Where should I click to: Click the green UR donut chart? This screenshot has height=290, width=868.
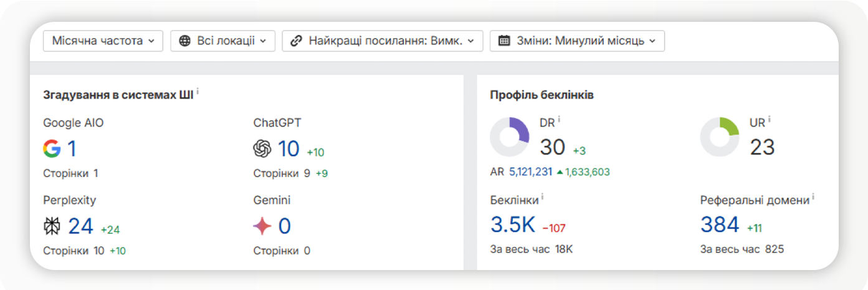click(720, 137)
